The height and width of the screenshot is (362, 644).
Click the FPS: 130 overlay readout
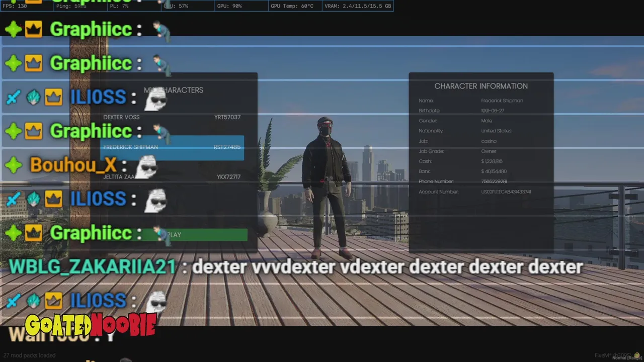[15, 6]
